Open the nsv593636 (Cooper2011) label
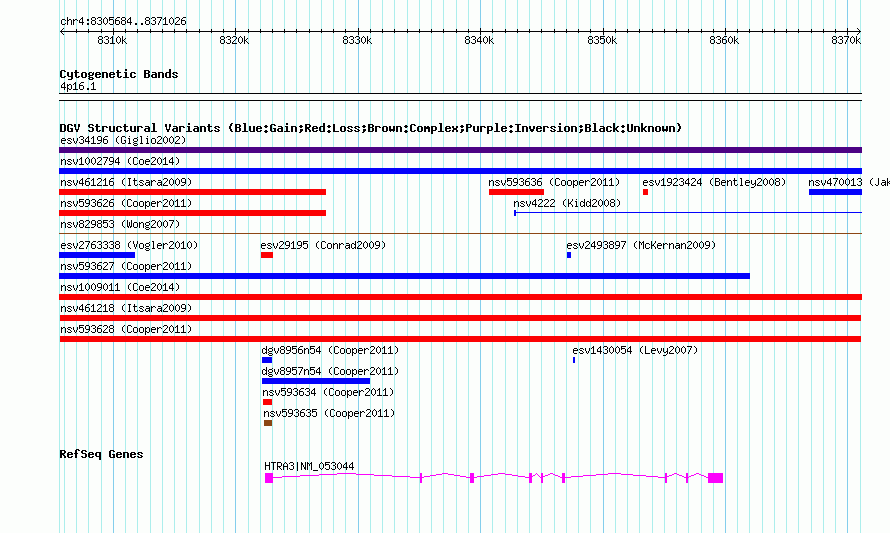This screenshot has height=533, width=890. 554,182
